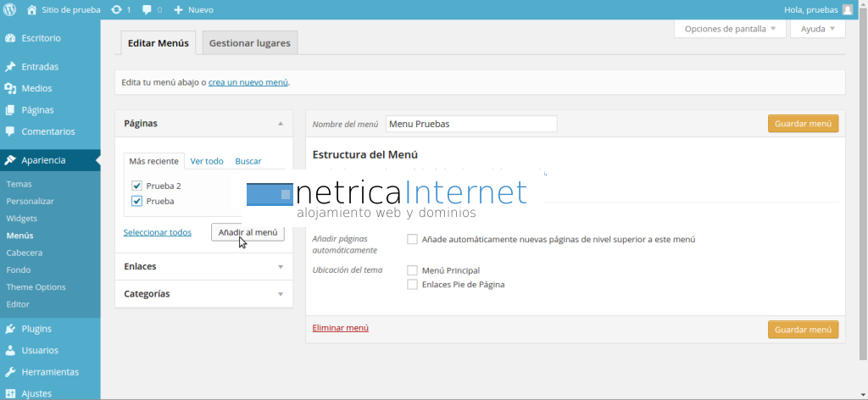Open the updates icon in admin bar
The height and width of the screenshot is (400, 868).
(115, 9)
